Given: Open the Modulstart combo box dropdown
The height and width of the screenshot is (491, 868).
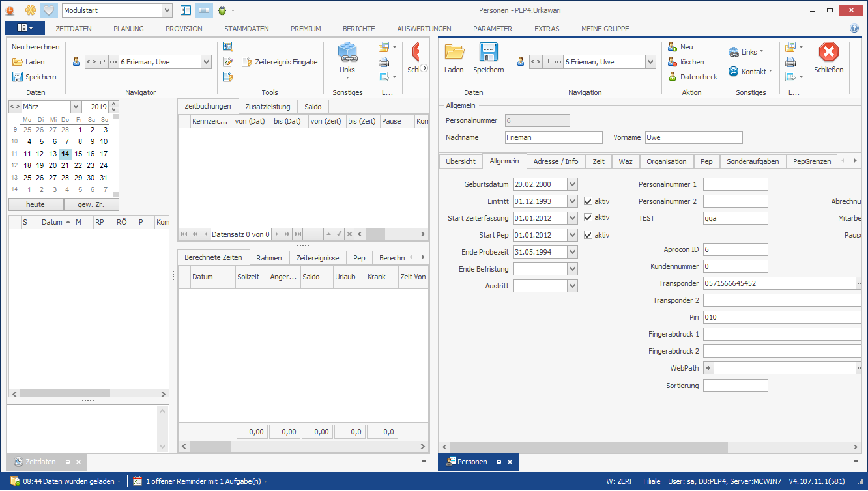Looking at the screenshot, I should coord(167,10).
